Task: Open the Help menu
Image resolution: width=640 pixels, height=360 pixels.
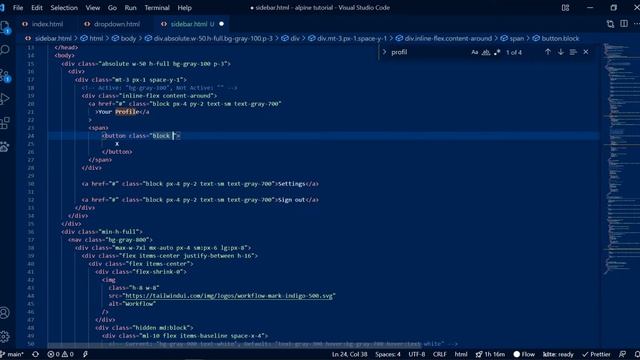Action: point(184,8)
